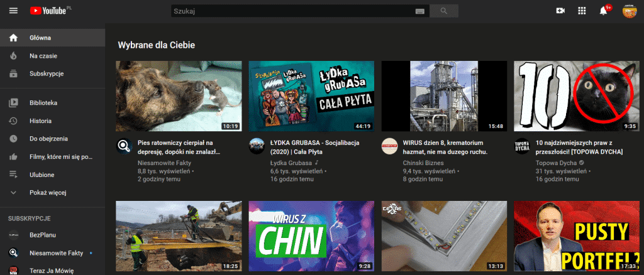Click the "Wybrane dla Ciebie" section heading
The image size is (644, 275).
(x=157, y=45)
